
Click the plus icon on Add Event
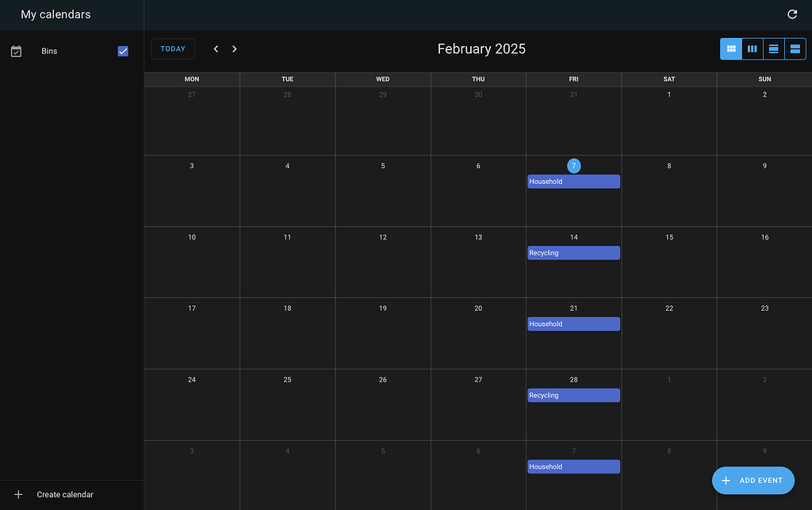(726, 481)
